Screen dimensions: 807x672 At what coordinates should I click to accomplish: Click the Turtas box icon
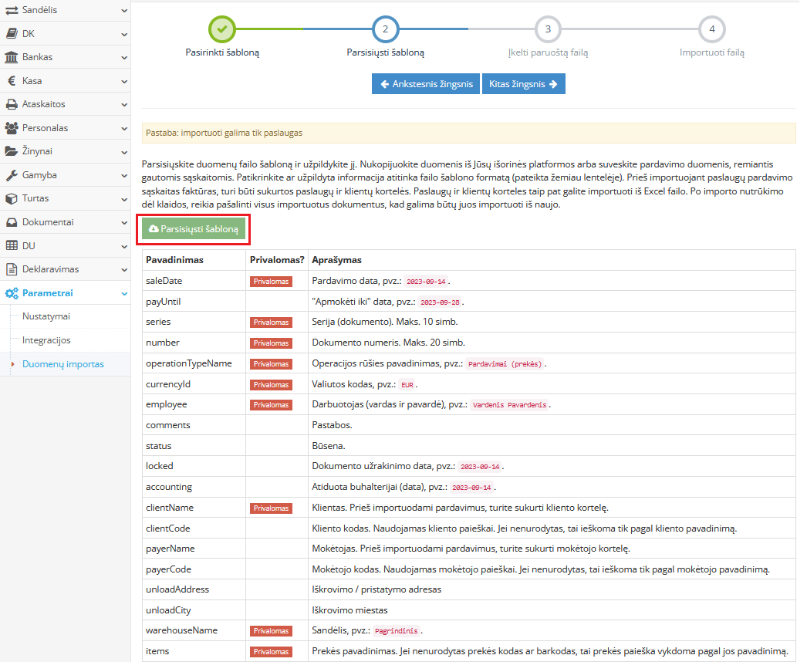point(12,198)
